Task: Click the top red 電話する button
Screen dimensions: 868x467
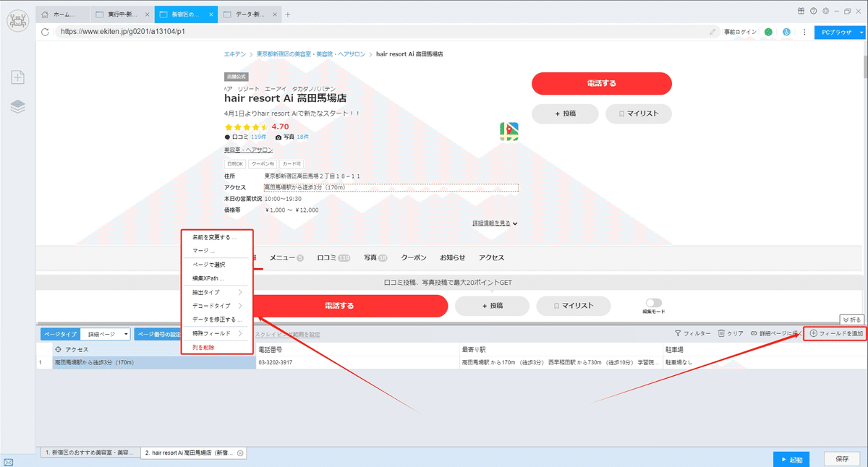Action: tap(602, 84)
